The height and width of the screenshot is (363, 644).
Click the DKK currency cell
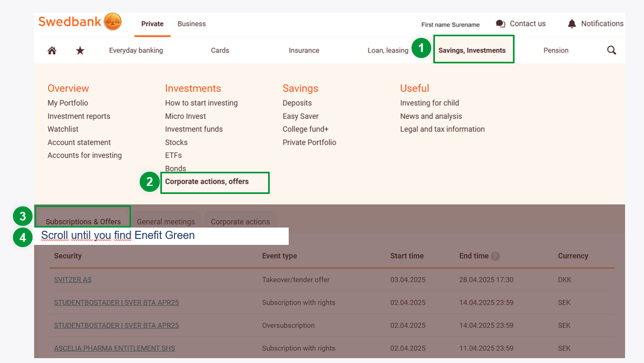(564, 280)
